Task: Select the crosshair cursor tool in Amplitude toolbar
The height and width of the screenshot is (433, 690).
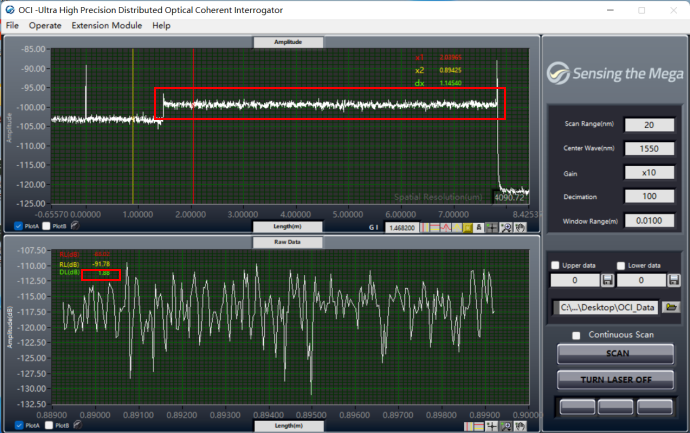Action: pyautogui.click(x=491, y=227)
